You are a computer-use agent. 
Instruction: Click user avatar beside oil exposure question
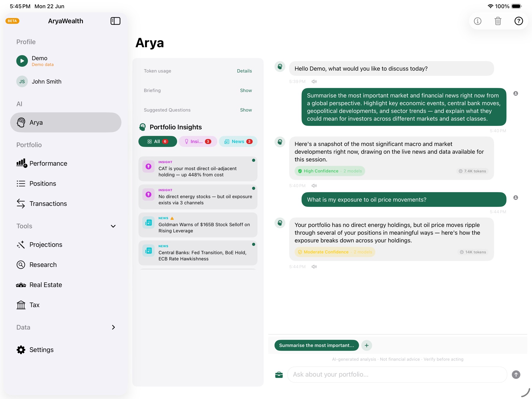(x=516, y=198)
